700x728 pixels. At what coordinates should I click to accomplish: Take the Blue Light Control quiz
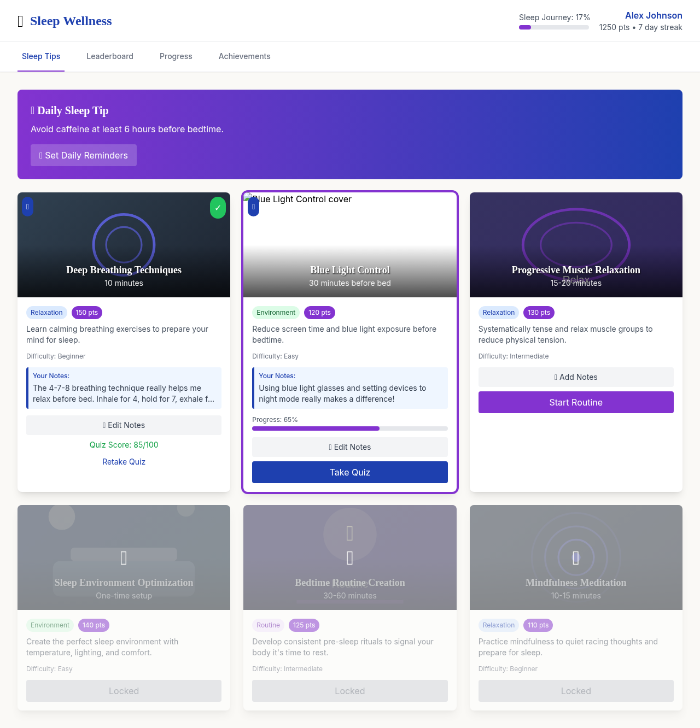click(x=350, y=472)
